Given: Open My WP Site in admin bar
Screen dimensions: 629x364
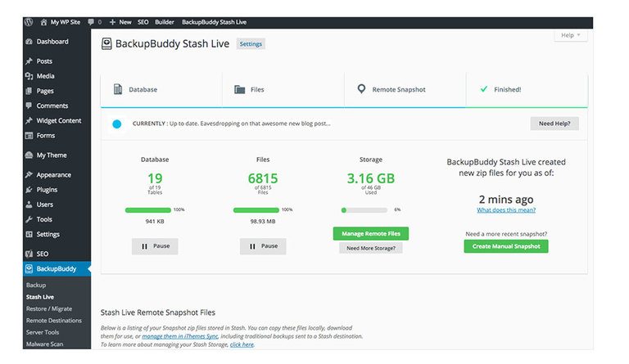Looking at the screenshot, I should pyautogui.click(x=66, y=22).
